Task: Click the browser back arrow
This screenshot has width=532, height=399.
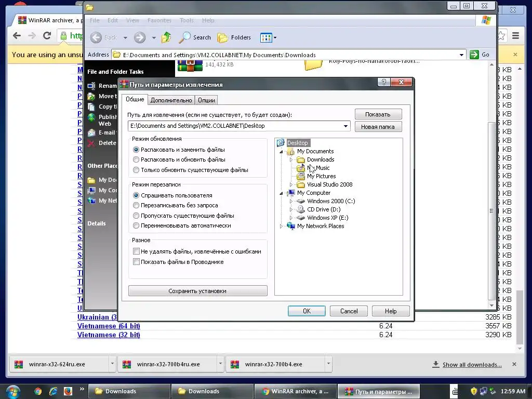Action: point(17,35)
